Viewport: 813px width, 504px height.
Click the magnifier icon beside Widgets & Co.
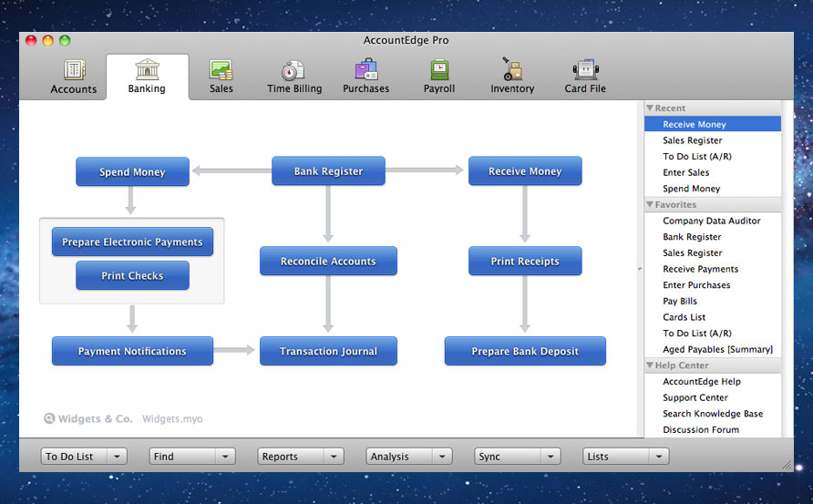49,418
